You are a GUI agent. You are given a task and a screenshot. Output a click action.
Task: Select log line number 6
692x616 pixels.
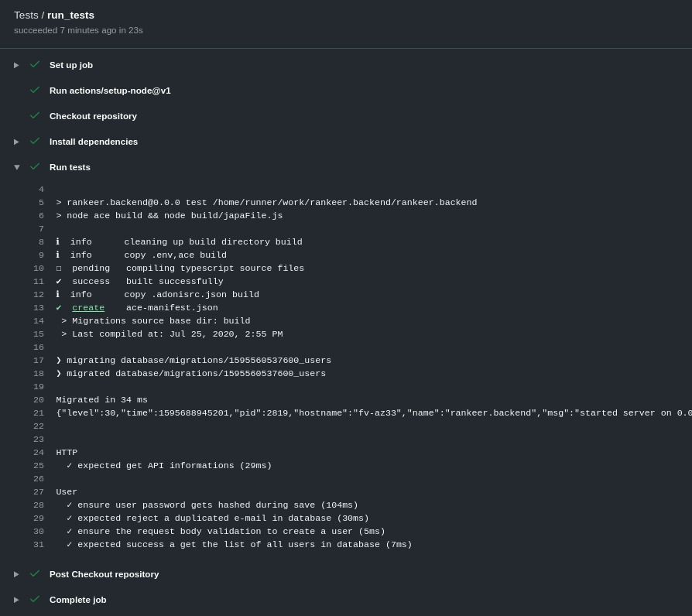tap(41, 216)
